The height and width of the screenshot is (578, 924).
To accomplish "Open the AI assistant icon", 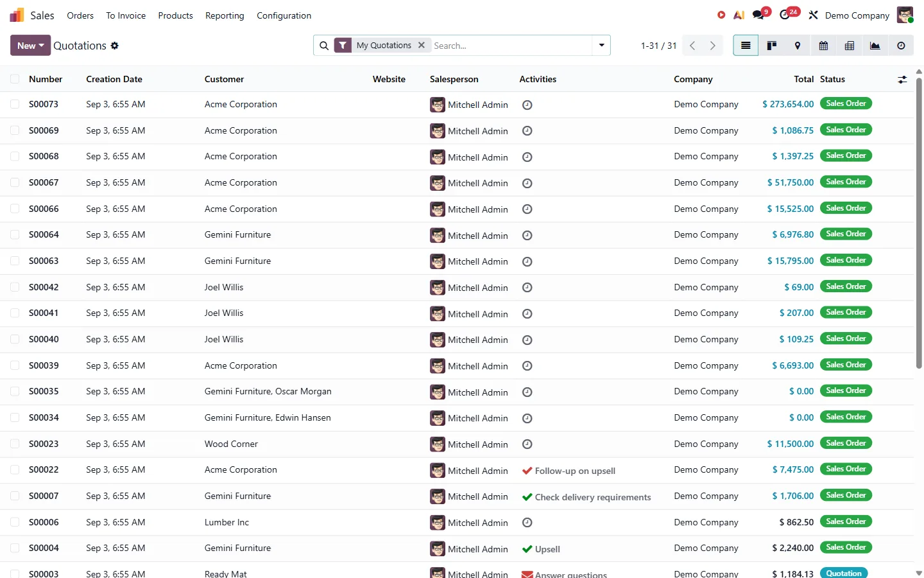I will click(739, 15).
